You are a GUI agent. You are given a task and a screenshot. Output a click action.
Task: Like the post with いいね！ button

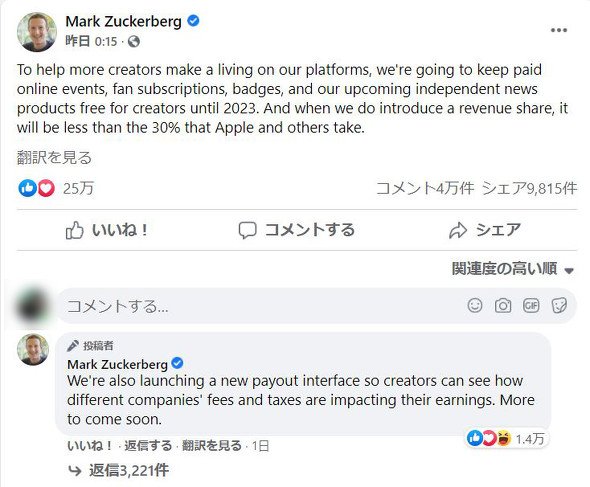(107, 230)
